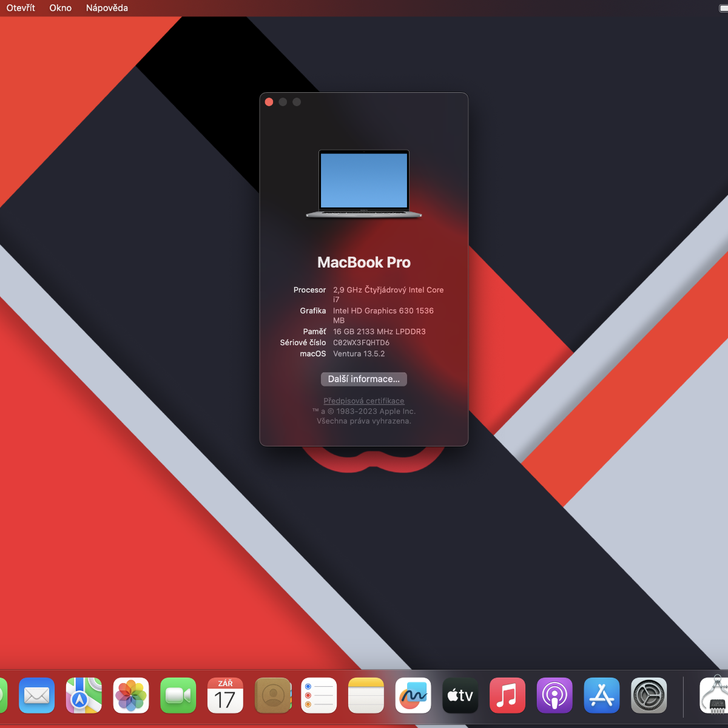Image resolution: width=728 pixels, height=728 pixels.
Task: Follow the Předpisová certifikace link
Action: coord(364,401)
